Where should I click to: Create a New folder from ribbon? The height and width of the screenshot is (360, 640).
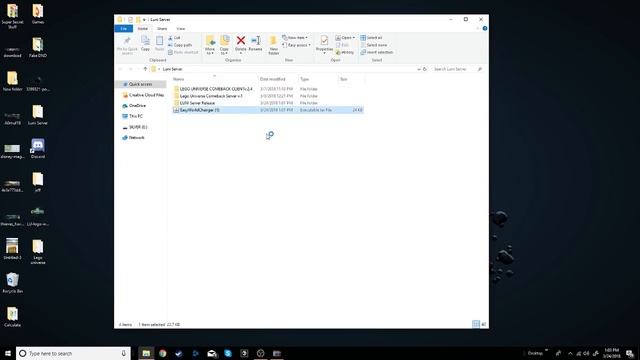tap(273, 45)
